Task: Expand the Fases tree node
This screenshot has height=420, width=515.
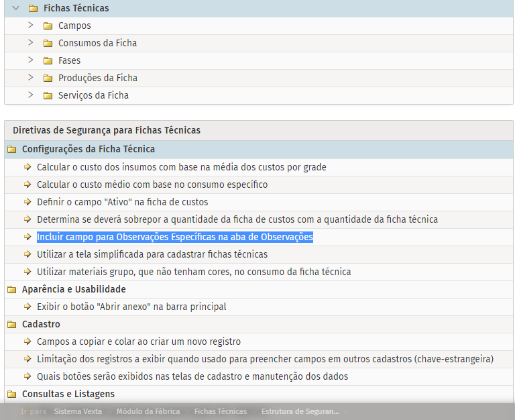Action: point(31,60)
